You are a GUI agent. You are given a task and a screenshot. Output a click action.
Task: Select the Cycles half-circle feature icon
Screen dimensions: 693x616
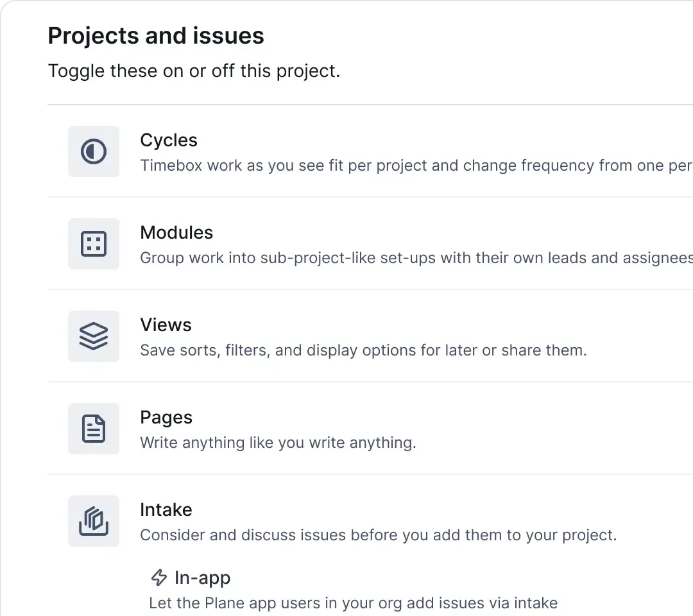(x=94, y=151)
